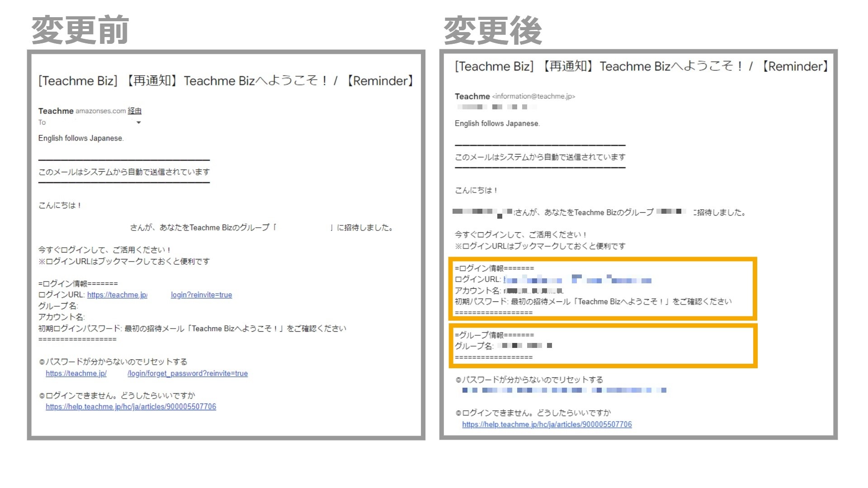Open help article link in 変更前 email
The height and width of the screenshot is (488, 868).
click(x=131, y=407)
